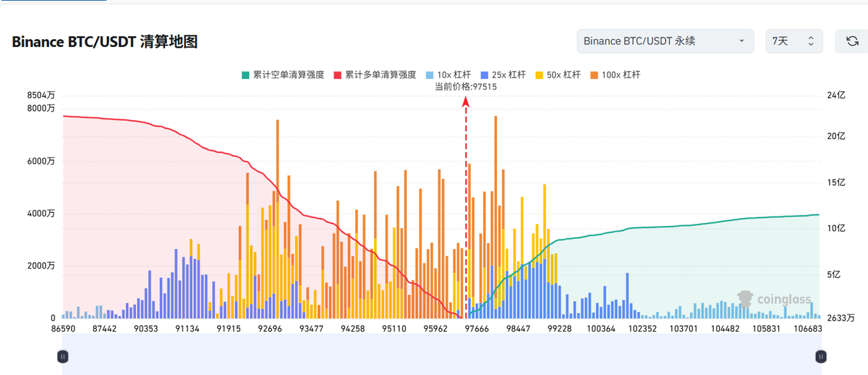
Task: Click the x-axis label 92696
Action: click(x=269, y=328)
